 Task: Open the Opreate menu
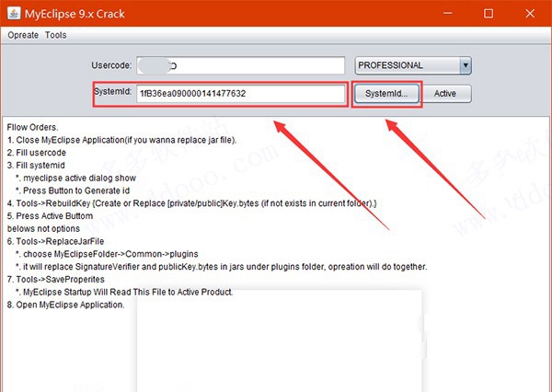click(23, 35)
